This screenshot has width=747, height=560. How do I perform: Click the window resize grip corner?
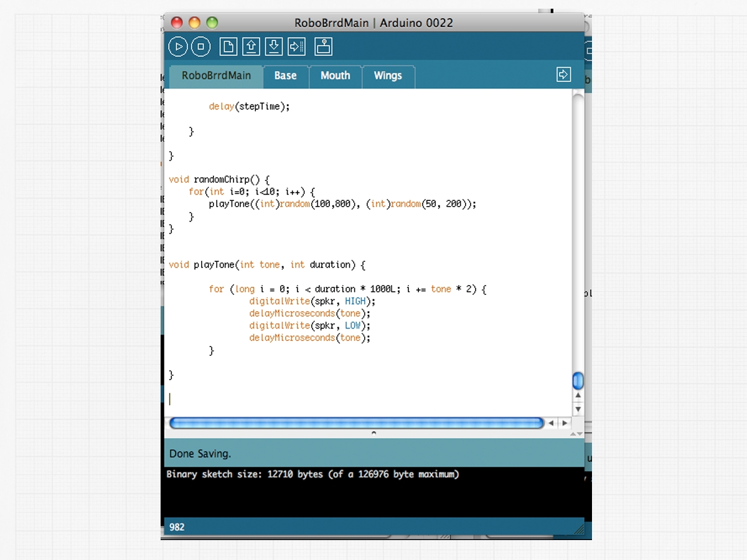(578, 529)
